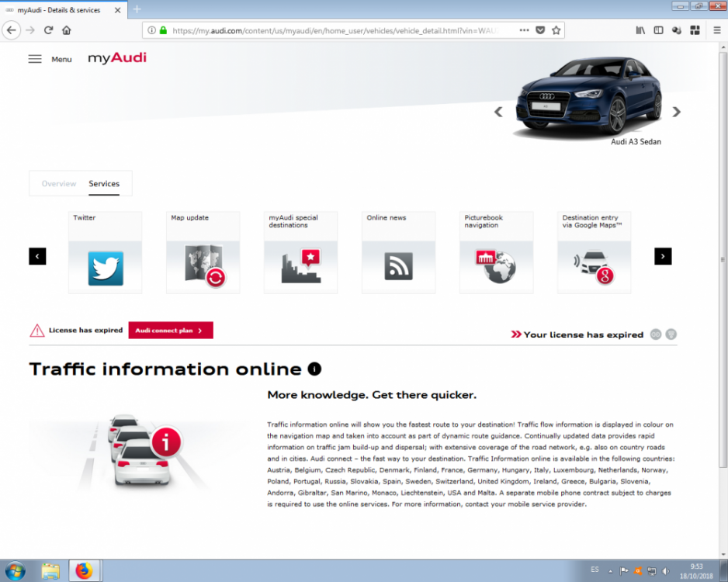Click the myAudi logo
The image size is (728, 582).
(x=117, y=57)
